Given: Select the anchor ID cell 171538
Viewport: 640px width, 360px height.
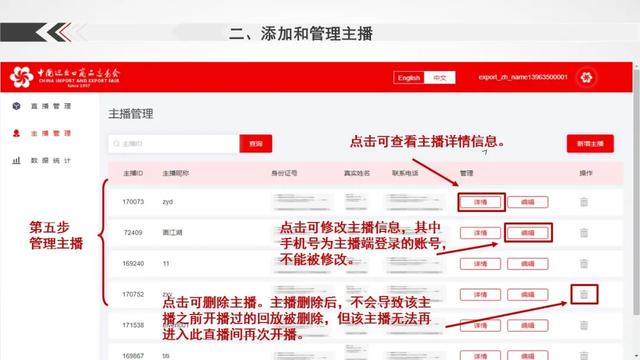Looking at the screenshot, I should click(133, 325).
